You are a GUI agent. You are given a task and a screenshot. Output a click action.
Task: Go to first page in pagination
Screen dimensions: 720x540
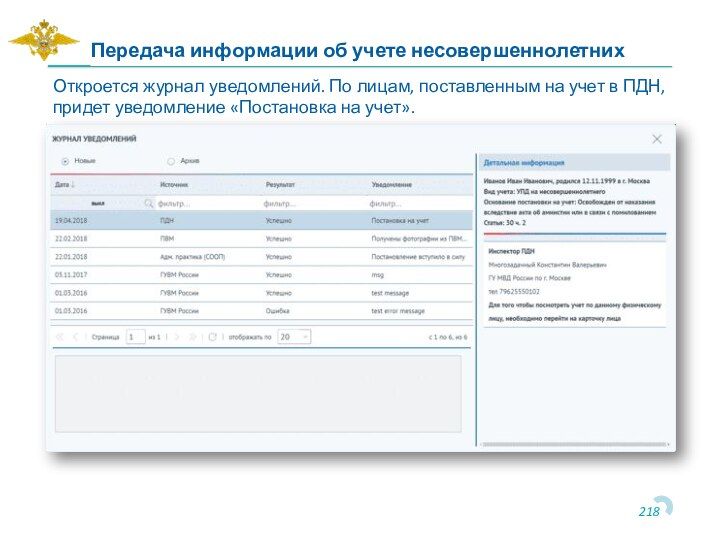click(60, 337)
